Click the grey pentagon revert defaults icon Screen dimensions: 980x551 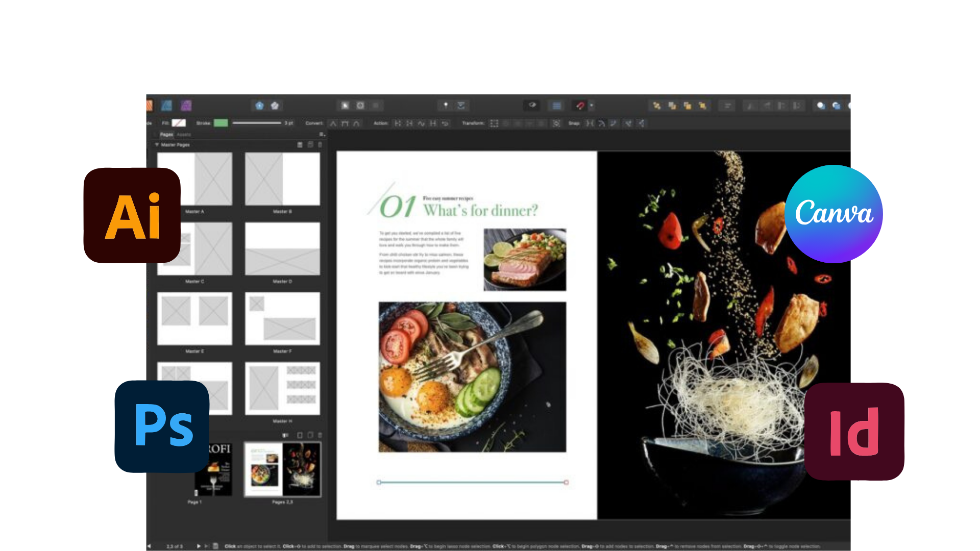(275, 106)
